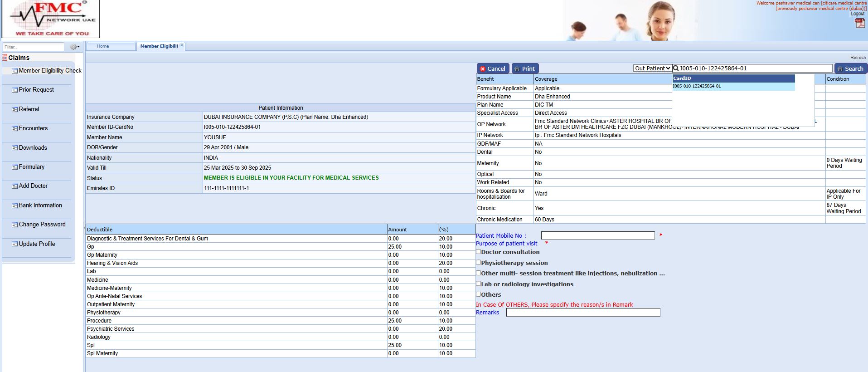Click the Bank Information sidebar icon
The image size is (868, 372).
click(15, 206)
